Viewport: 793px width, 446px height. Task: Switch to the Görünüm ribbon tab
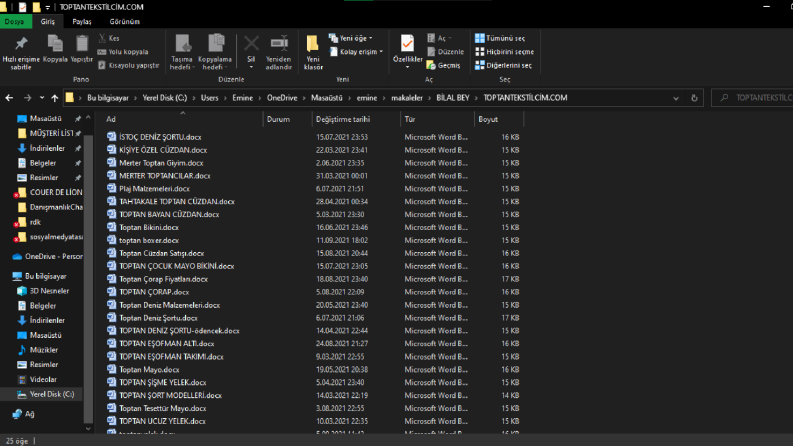pos(124,22)
